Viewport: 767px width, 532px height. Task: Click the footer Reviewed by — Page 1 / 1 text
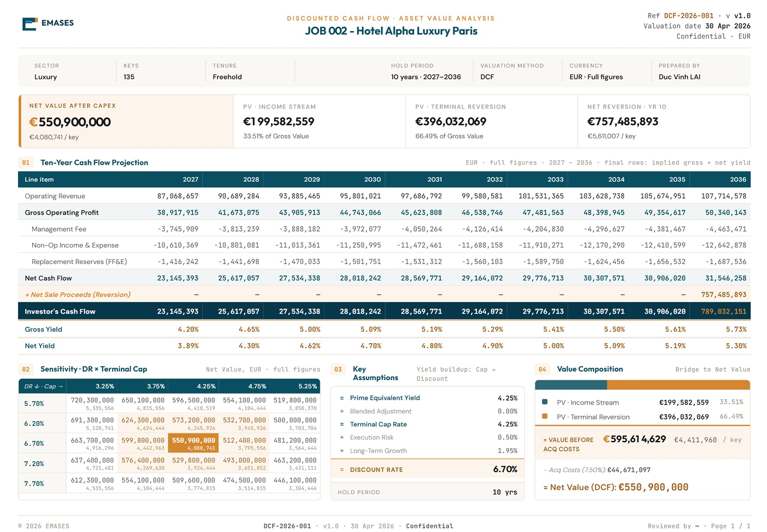699,526
